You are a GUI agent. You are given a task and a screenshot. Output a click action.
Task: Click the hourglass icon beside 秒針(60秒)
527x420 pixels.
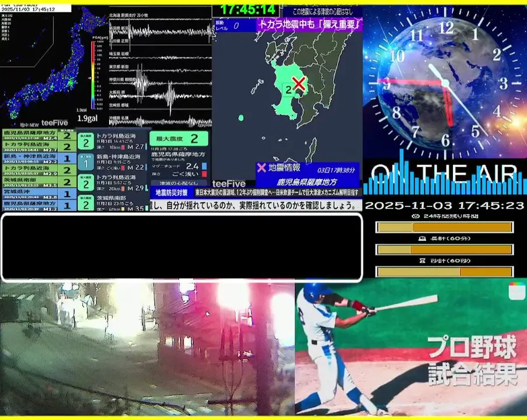(422, 261)
